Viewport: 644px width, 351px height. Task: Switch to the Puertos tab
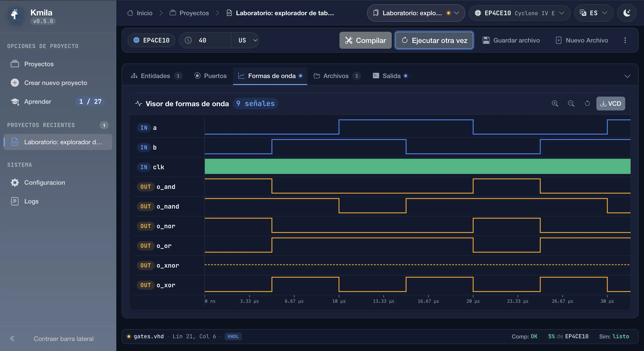point(210,76)
